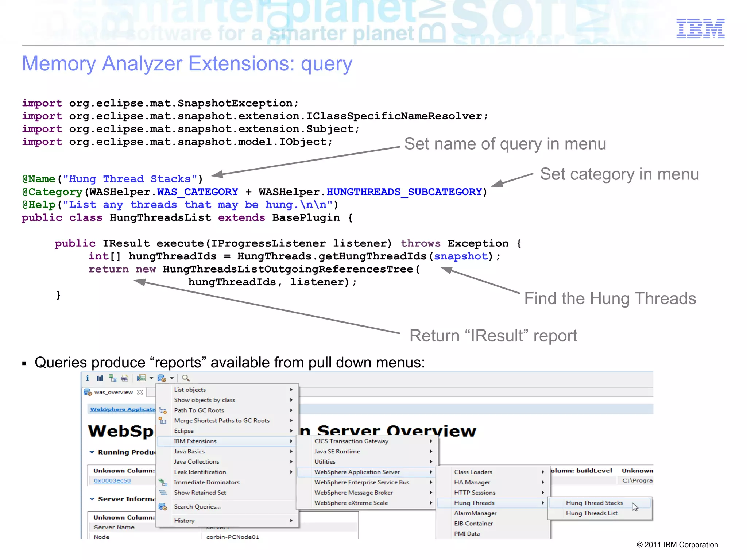Click the Show Retained Set icon
The image size is (747, 560).
[x=163, y=493]
